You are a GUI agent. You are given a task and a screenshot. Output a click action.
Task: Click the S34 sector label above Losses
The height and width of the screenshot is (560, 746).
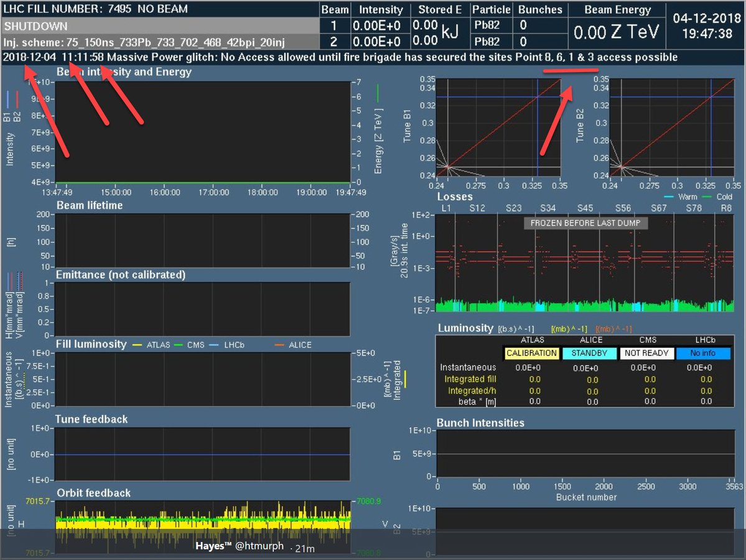point(548,208)
